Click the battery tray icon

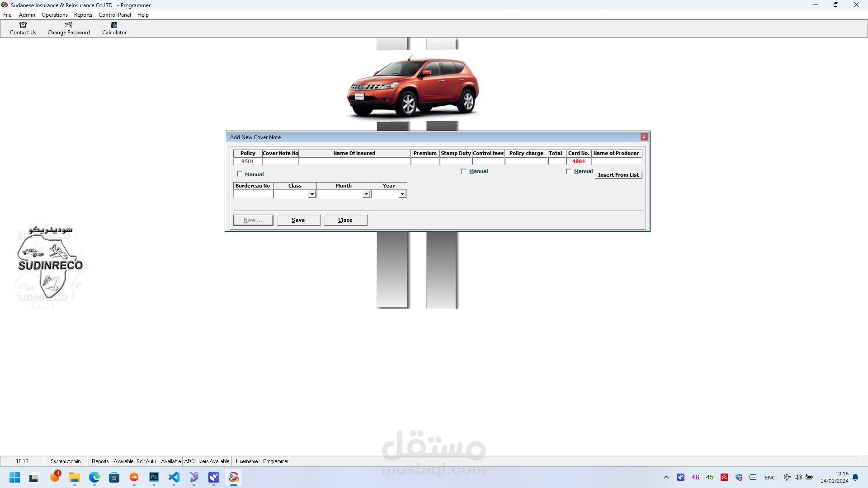[809, 477]
